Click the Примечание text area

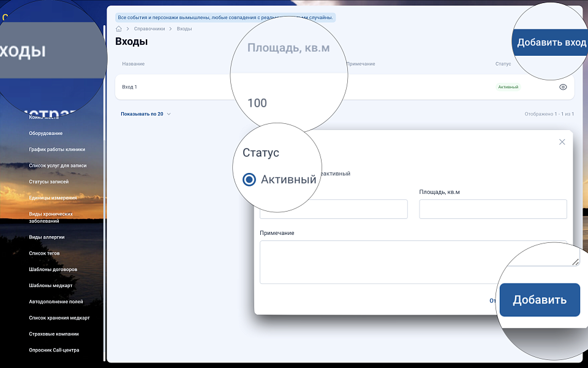tap(410, 262)
